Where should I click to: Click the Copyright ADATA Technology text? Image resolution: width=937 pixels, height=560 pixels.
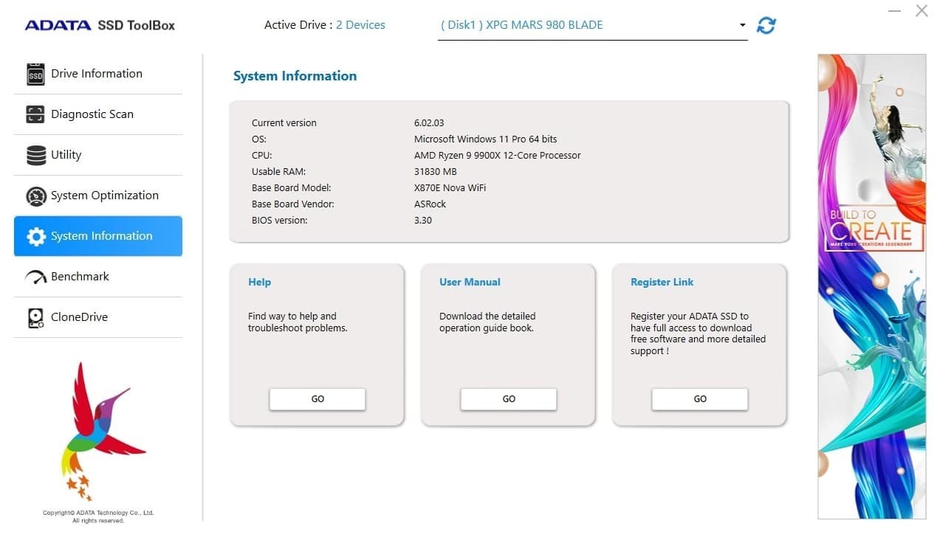coord(98,516)
